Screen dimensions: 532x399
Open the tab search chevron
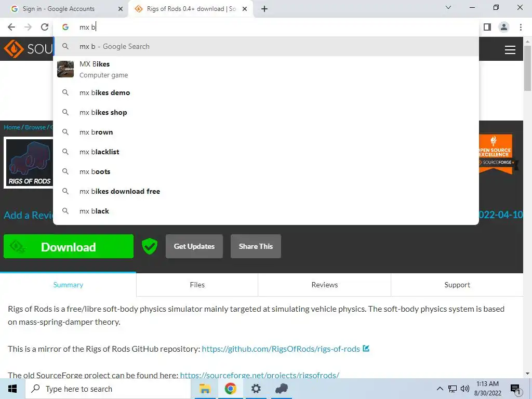448,7
